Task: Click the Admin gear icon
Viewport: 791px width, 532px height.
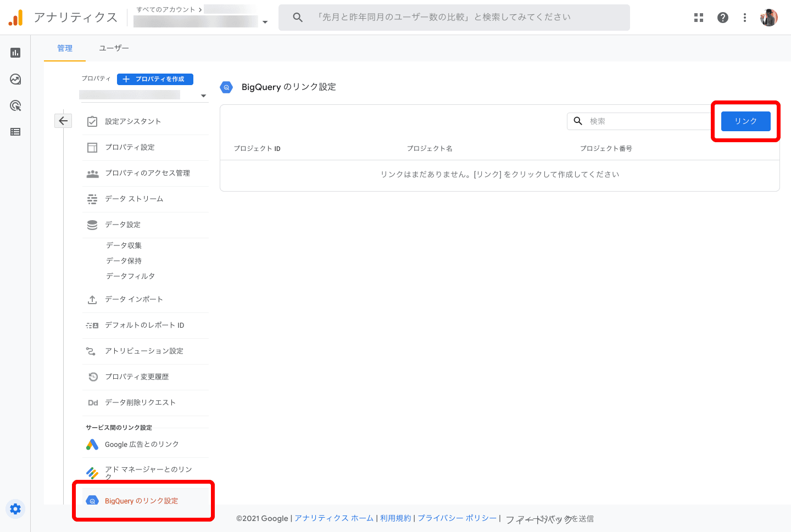Action: (15, 509)
